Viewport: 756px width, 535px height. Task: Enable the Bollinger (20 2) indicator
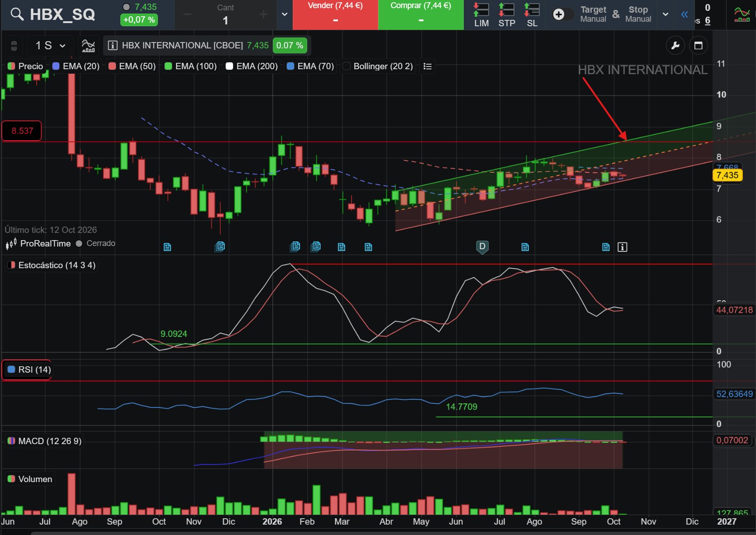point(378,66)
